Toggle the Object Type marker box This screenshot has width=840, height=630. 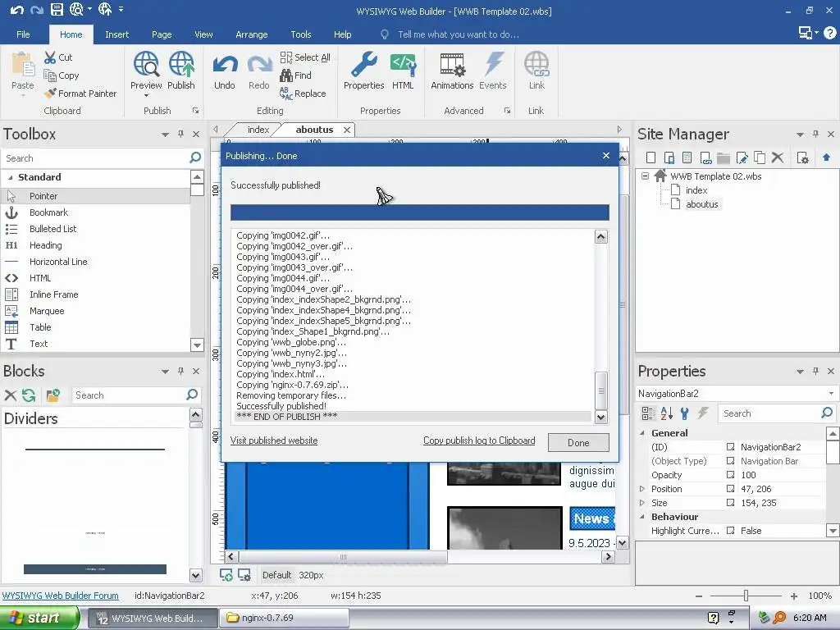(730, 461)
